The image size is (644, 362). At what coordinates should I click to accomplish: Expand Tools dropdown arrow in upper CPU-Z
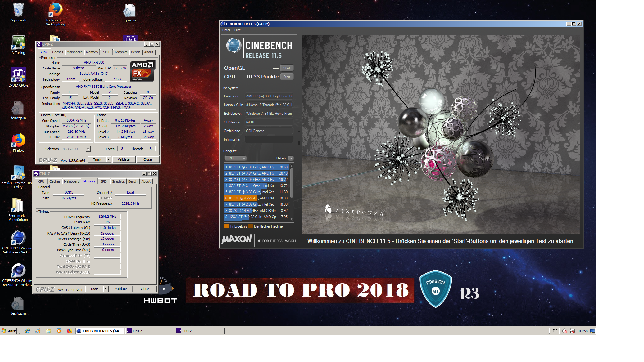tap(109, 159)
